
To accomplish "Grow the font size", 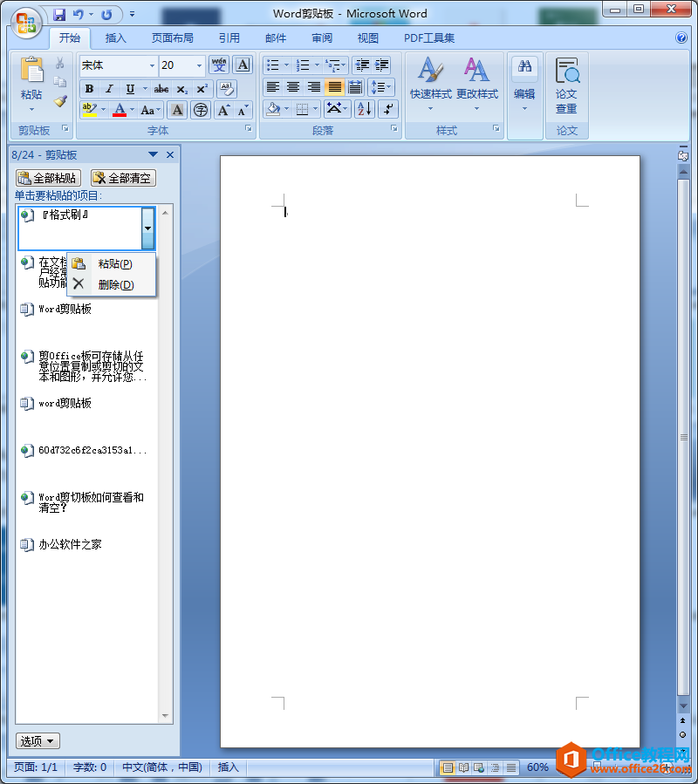I will click(x=223, y=110).
